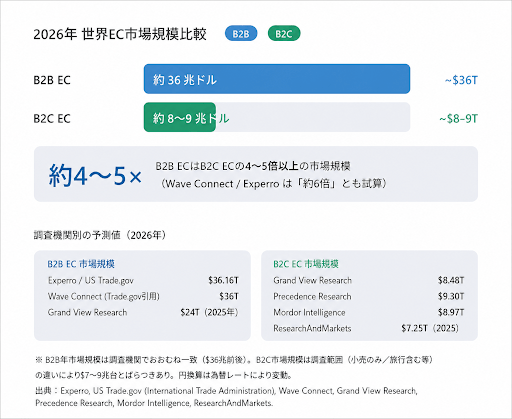Image resolution: width=512 pixels, height=419 pixels.
Task: Select the chart title '2026年 世界EC市場規模比較'
Action: [120, 34]
